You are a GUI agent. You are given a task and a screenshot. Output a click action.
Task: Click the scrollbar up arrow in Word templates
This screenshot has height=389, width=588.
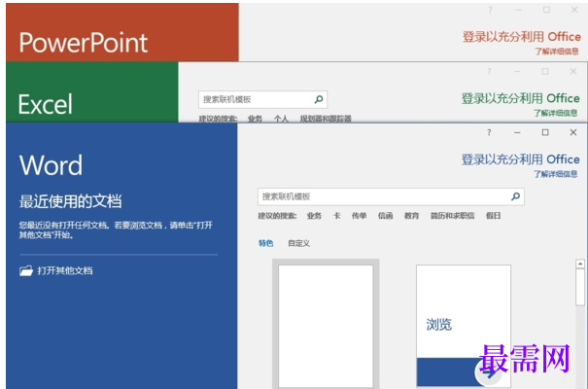580,264
